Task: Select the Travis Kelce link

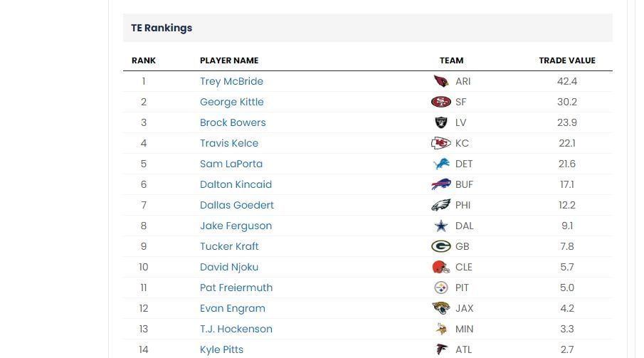Action: (229, 143)
